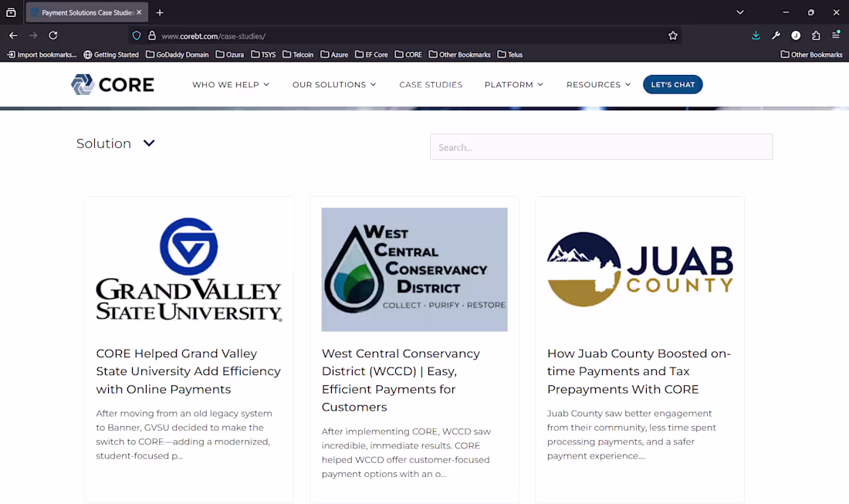Bookmark this page with star icon
Image resolution: width=849 pixels, height=504 pixels.
tap(673, 36)
